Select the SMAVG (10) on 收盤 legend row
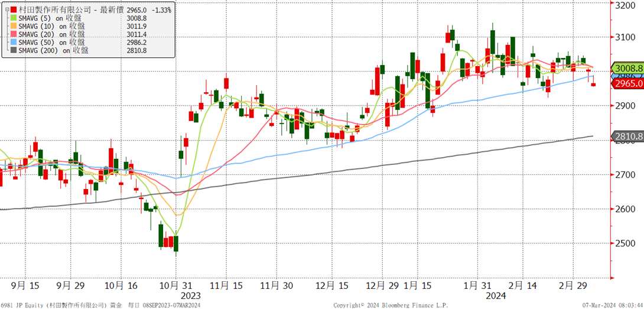This screenshot has height=309, width=644. 52,27
